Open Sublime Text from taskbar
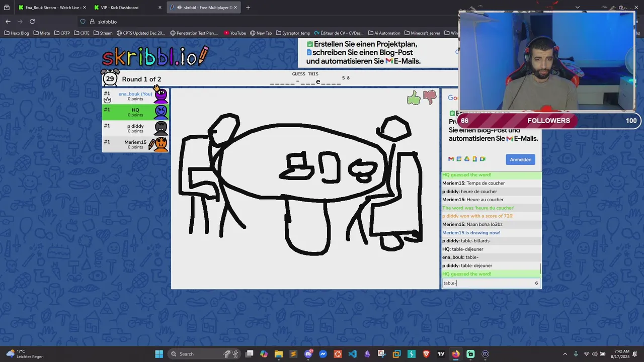The height and width of the screenshot is (362, 644). [293, 354]
